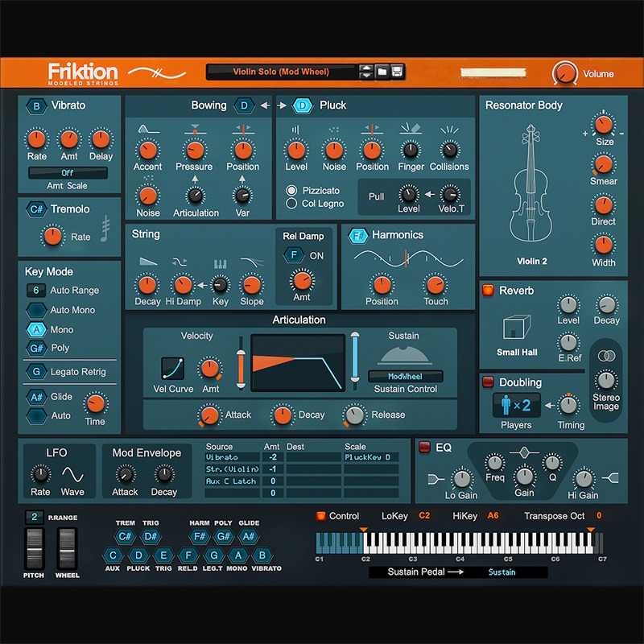Click the mod WHEEL slider
644x644 pixels.
click(x=68, y=548)
